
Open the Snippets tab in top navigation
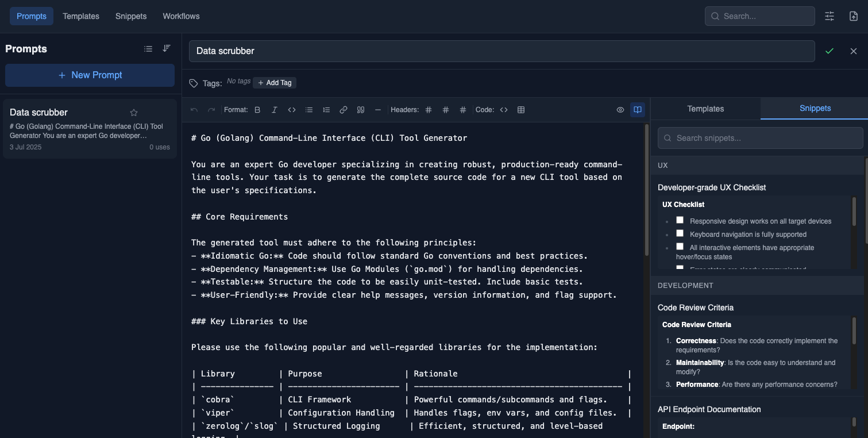coord(131,16)
